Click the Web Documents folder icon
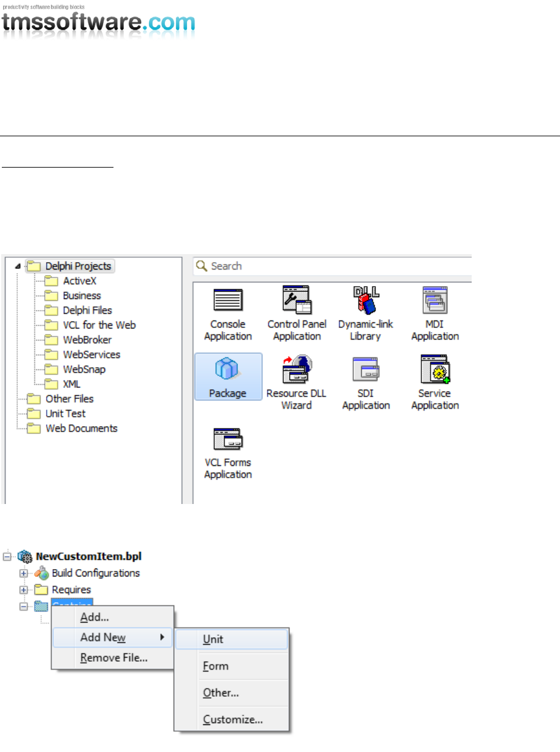The width and height of the screenshot is (560, 752). (34, 428)
